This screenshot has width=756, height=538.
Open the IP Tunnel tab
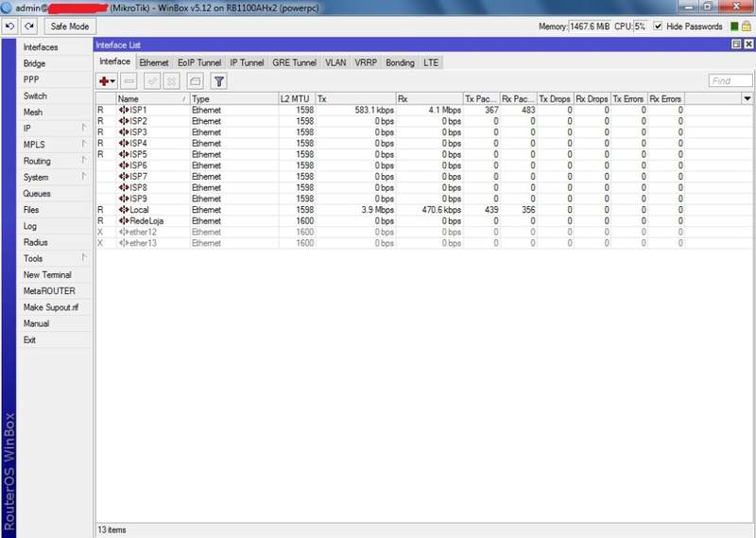[247, 62]
